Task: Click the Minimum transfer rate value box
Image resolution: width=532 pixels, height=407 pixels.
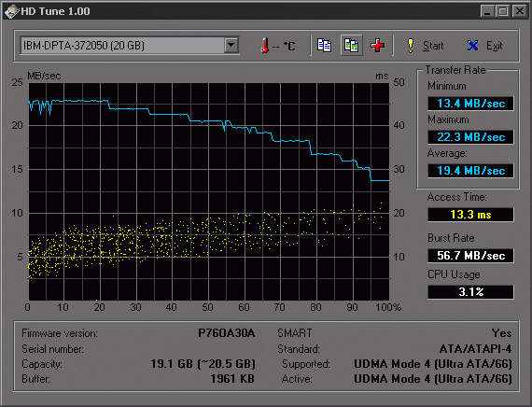Action: pos(470,104)
